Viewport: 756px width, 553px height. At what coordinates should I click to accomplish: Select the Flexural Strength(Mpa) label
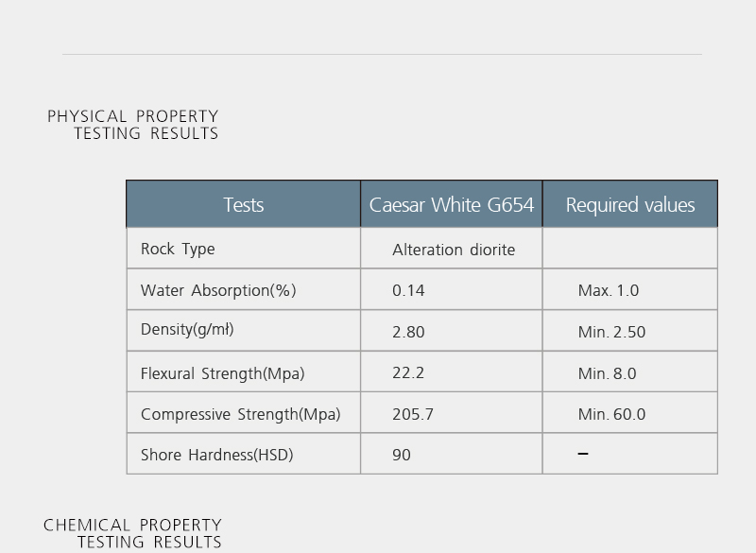click(x=223, y=373)
